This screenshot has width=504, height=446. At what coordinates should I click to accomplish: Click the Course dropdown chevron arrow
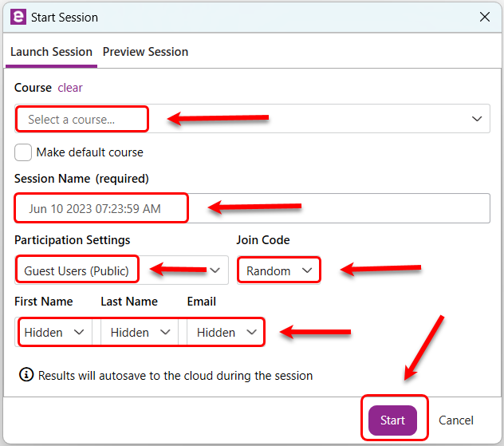tap(476, 119)
